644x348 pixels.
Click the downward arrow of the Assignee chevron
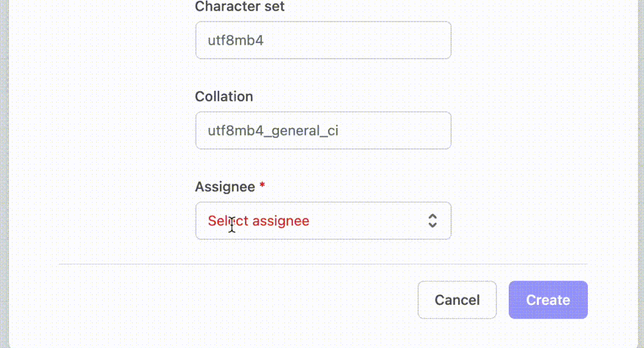click(x=433, y=225)
